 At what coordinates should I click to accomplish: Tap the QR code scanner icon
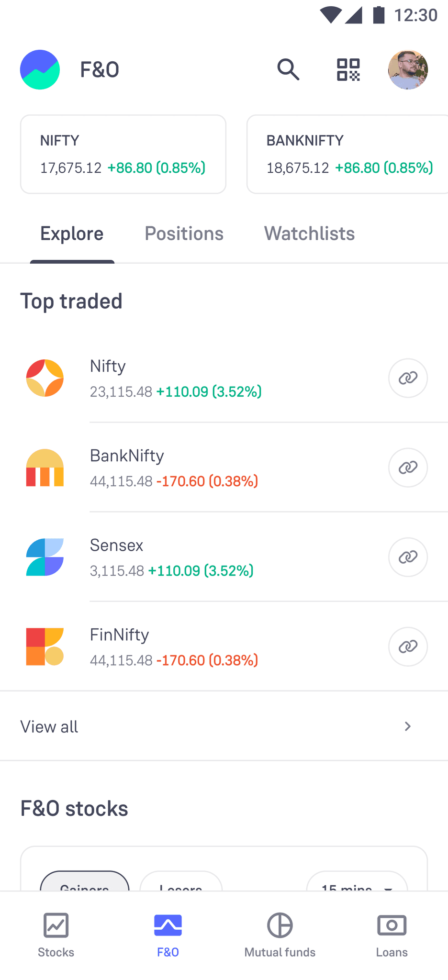(x=348, y=70)
